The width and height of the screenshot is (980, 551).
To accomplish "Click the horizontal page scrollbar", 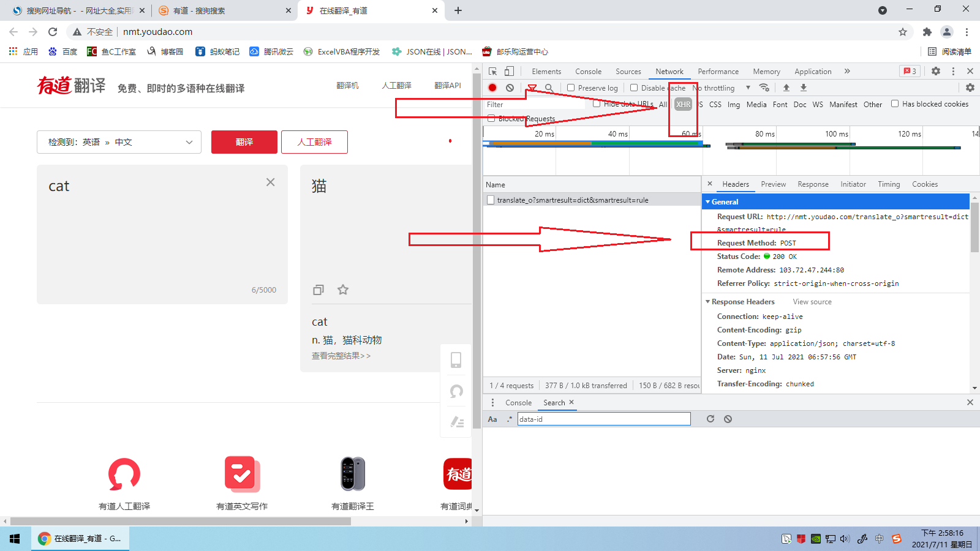I will click(x=181, y=521).
